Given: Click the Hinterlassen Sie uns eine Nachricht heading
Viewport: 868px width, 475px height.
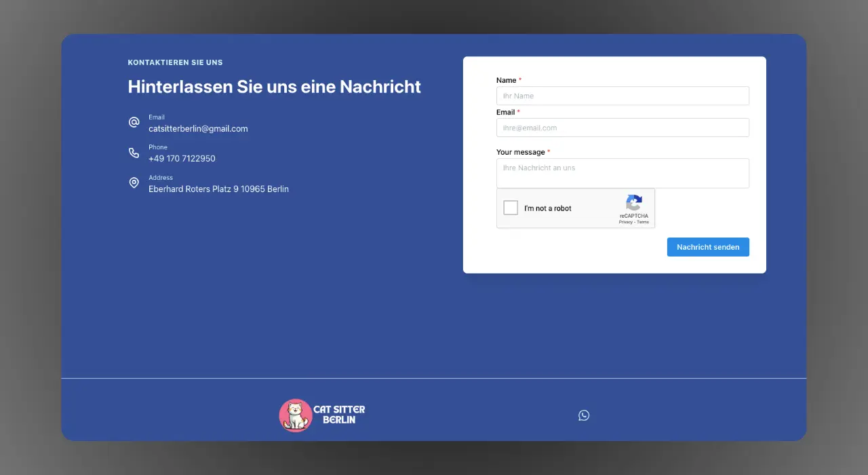Looking at the screenshot, I should (275, 87).
